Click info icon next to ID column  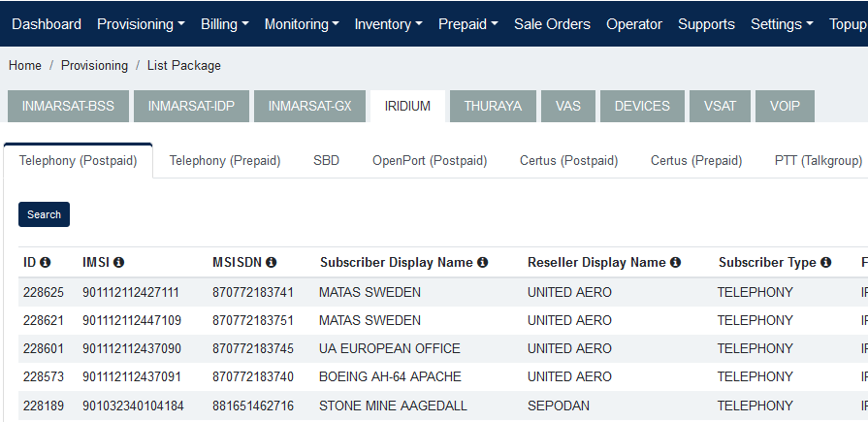(x=46, y=263)
